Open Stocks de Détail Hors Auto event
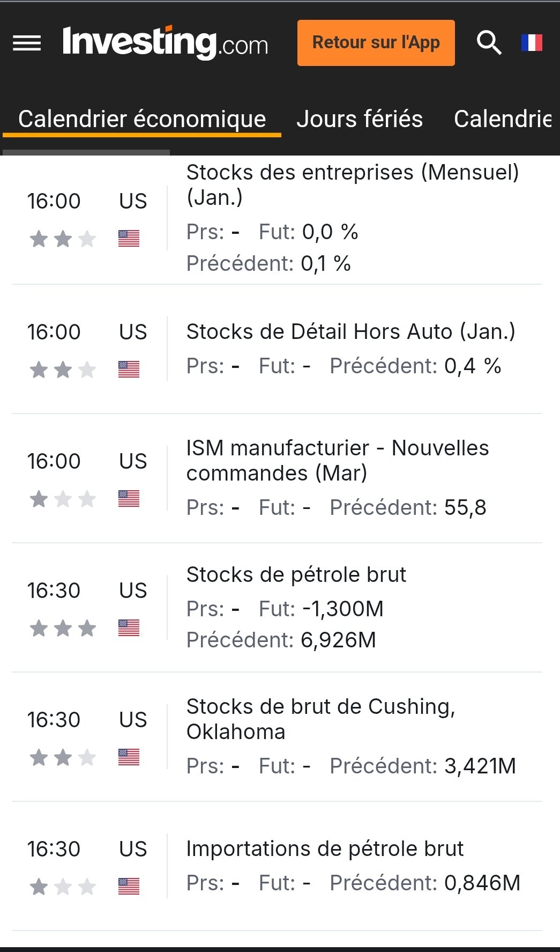Image resolution: width=560 pixels, height=952 pixels. (x=350, y=332)
